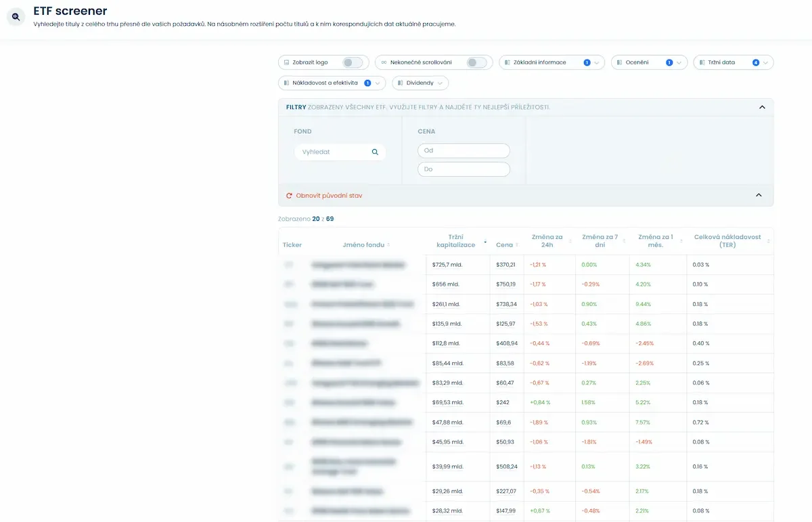The image size is (812, 522).
Task: Click the 24h change value -1,53 %
Action: 539,324
